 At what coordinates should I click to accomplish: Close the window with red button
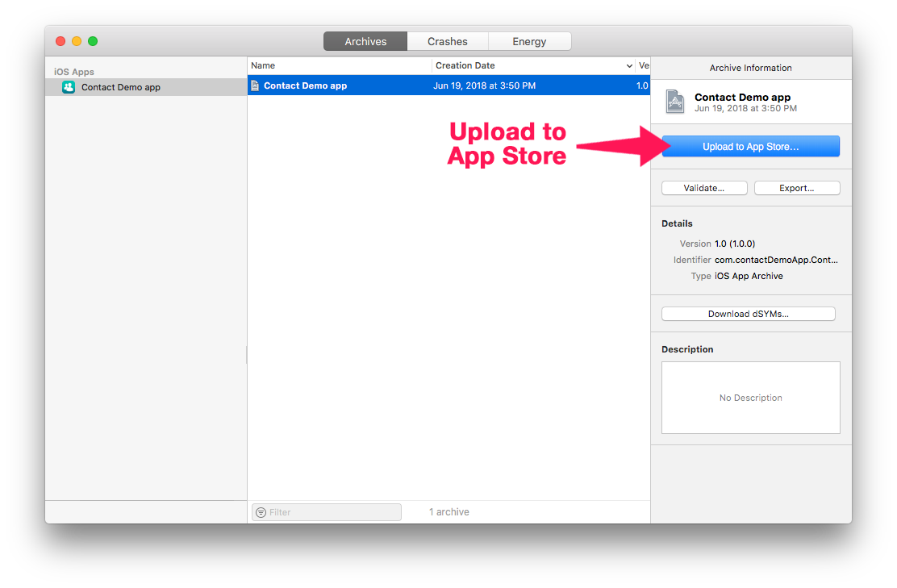point(60,41)
